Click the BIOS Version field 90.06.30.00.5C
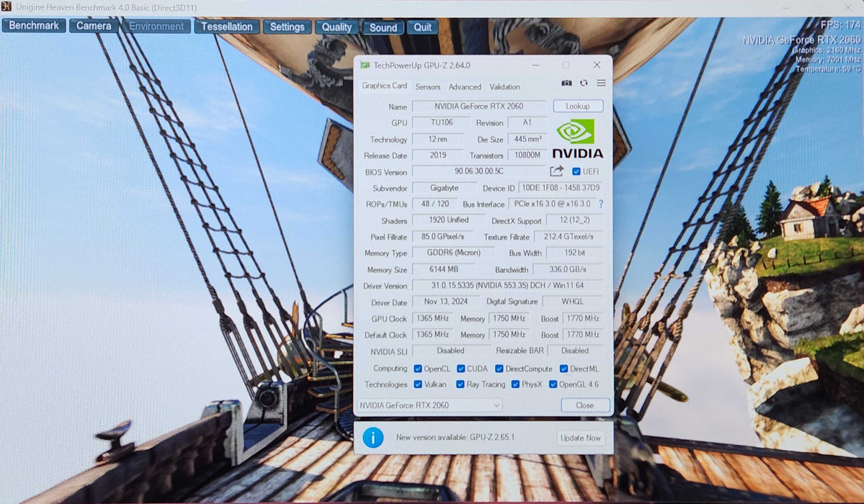The height and width of the screenshot is (504, 864). [478, 171]
